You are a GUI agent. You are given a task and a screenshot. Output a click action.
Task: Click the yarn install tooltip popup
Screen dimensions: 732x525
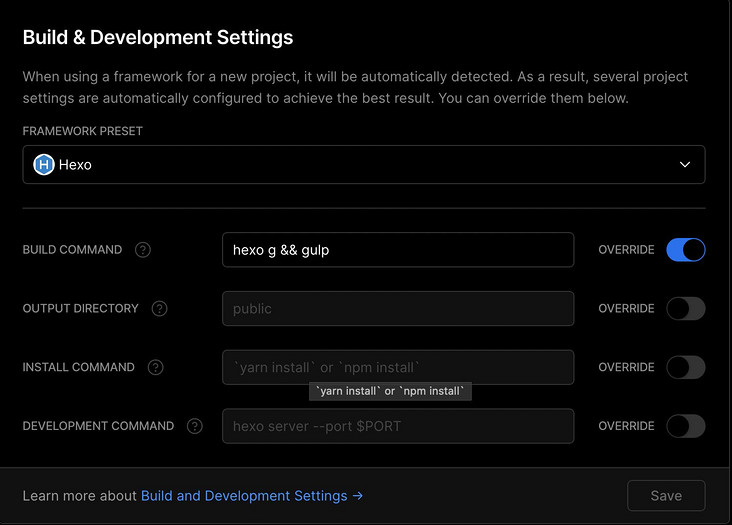(390, 391)
